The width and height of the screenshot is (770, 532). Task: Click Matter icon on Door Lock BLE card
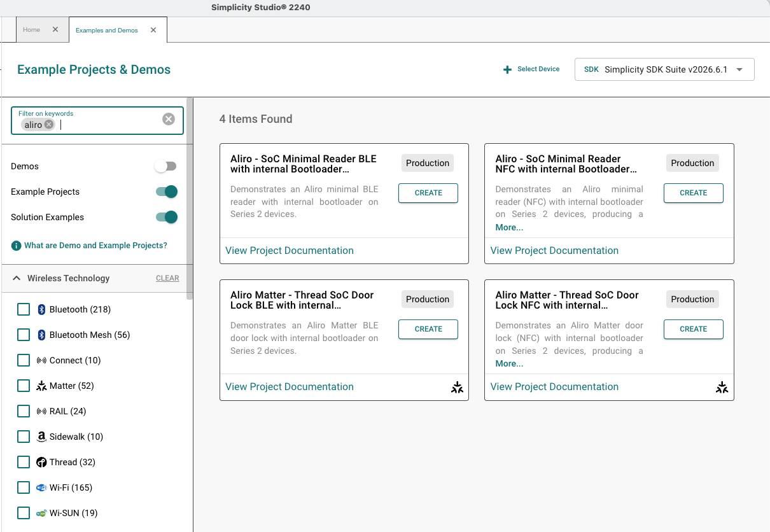[457, 387]
